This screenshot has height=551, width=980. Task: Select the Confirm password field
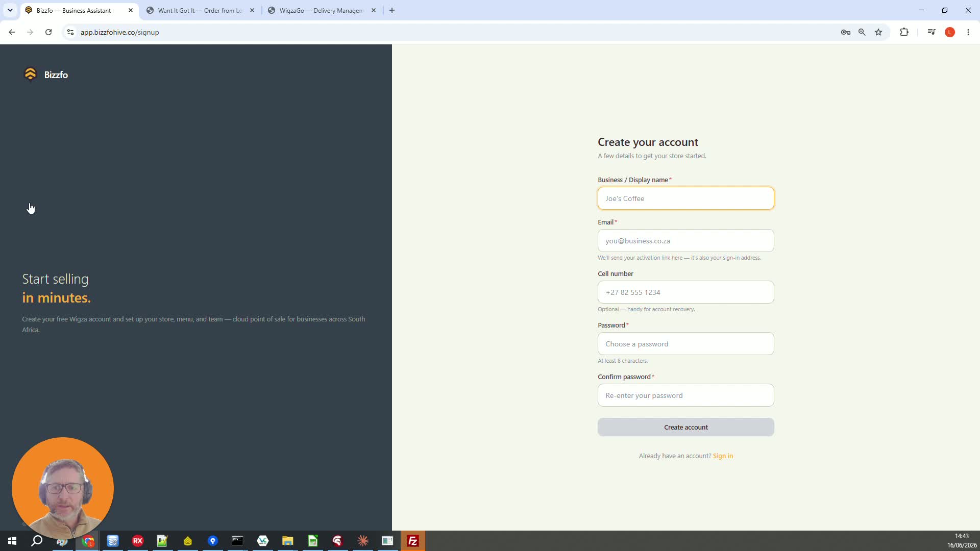(685, 395)
